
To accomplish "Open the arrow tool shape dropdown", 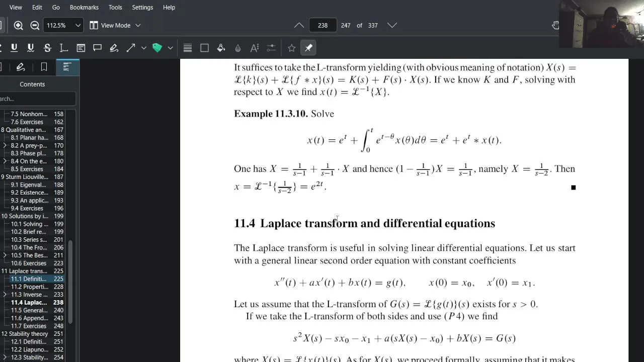I will pyautogui.click(x=143, y=48).
